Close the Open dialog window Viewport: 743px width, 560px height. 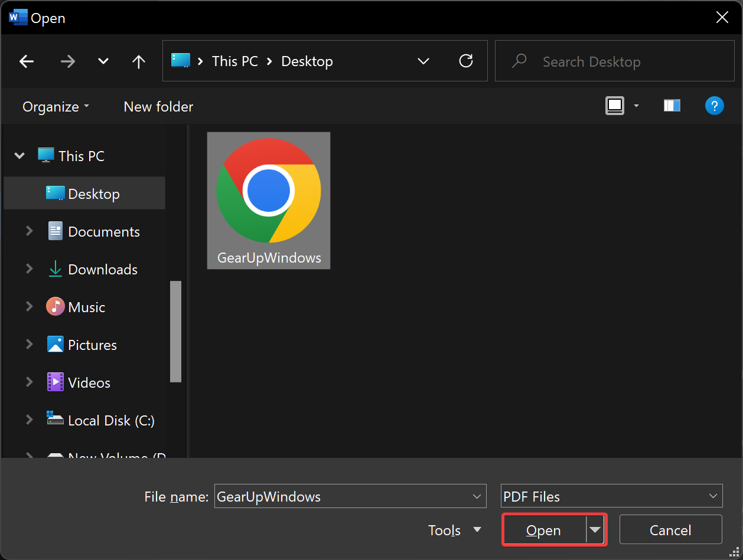pyautogui.click(x=722, y=18)
